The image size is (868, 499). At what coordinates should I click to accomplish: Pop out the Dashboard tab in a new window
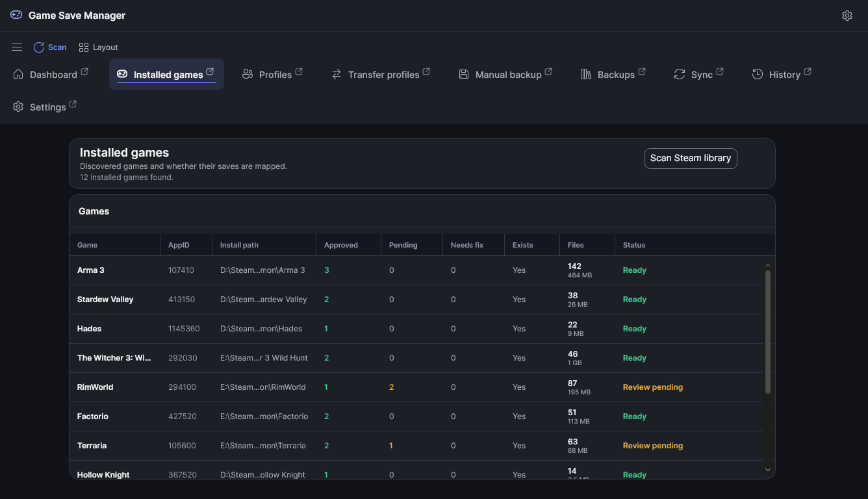[84, 71]
